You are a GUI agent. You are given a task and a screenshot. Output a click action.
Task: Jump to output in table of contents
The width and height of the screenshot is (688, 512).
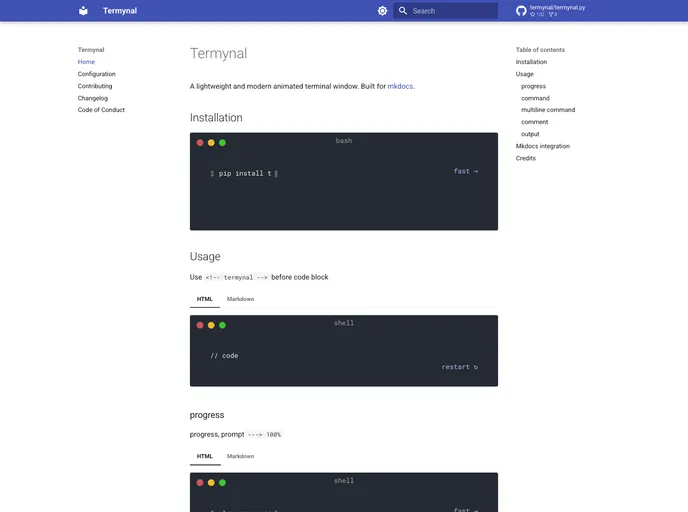[x=530, y=134]
